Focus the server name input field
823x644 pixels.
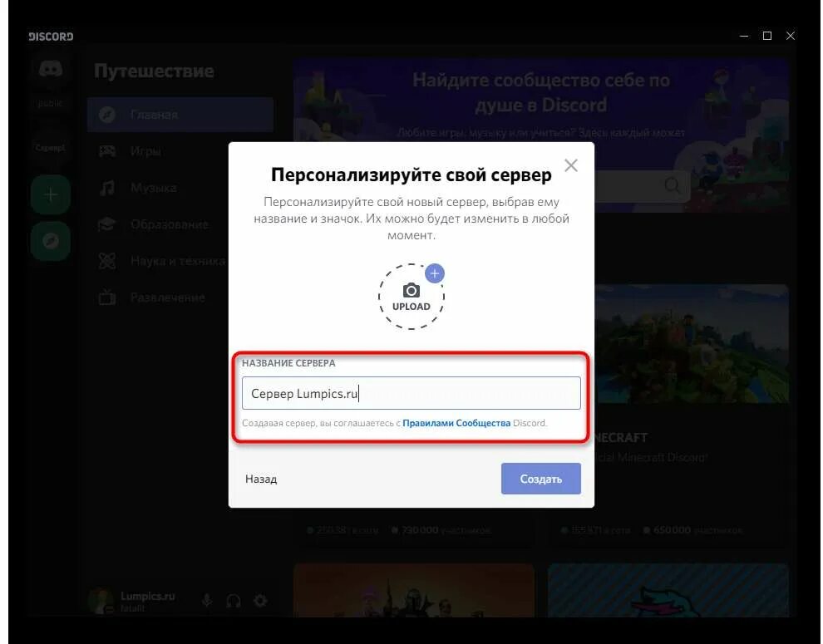tap(411, 393)
